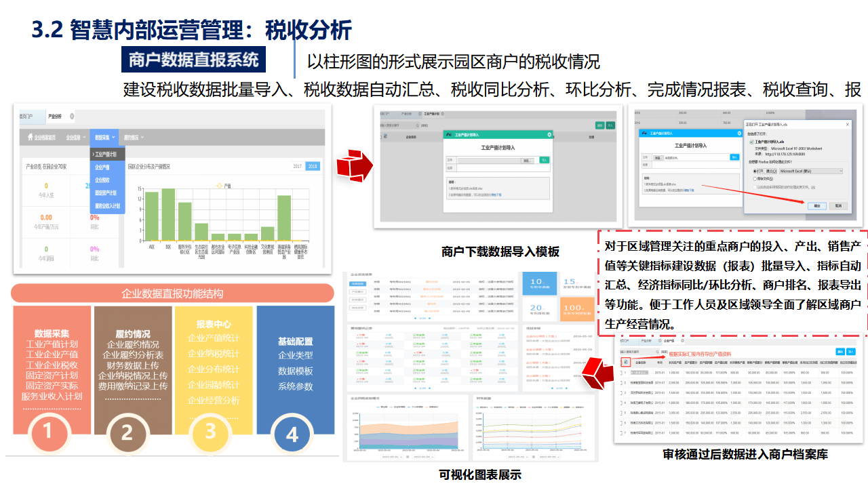
Task: Open the 履约情况 dropdown menu
Action: click(x=133, y=138)
